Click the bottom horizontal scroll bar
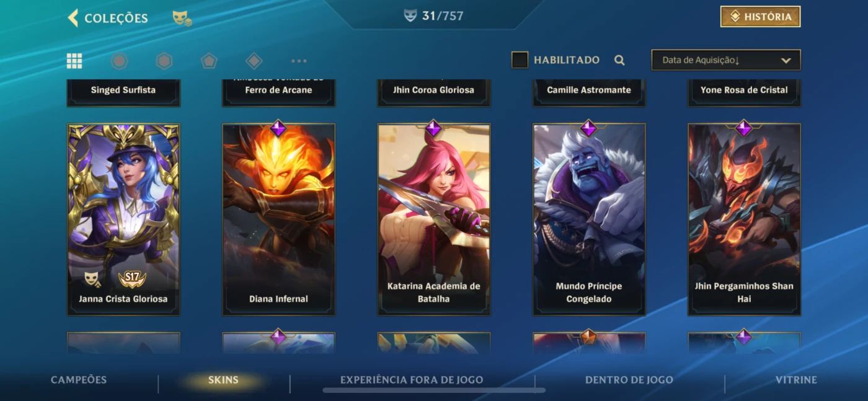Screen dimensions: 868x401 (x=434, y=390)
